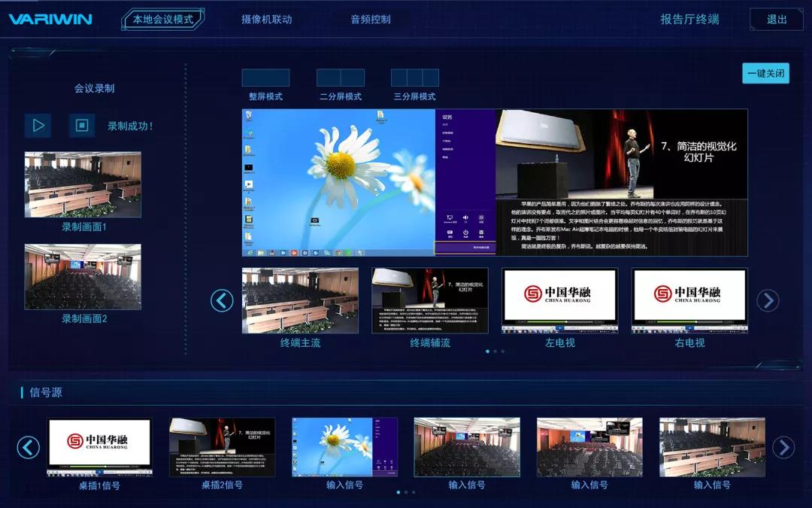Select 录制画面1 thumbnail

coord(83,185)
